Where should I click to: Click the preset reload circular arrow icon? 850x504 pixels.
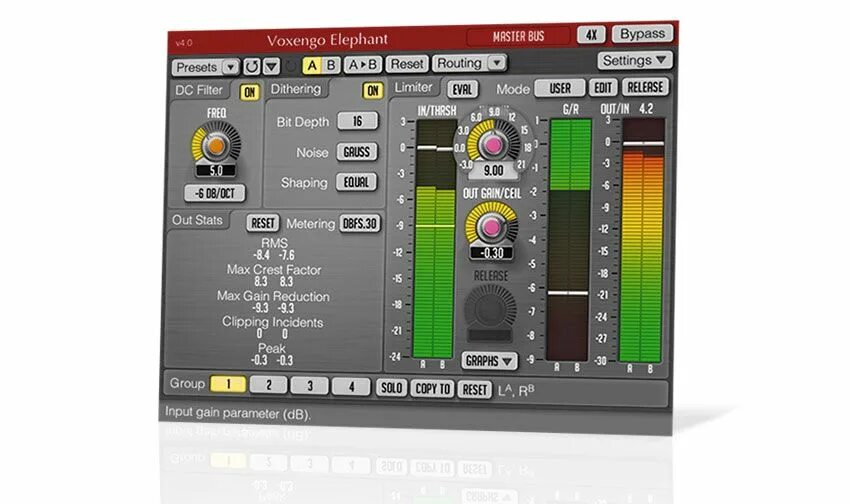(252, 67)
